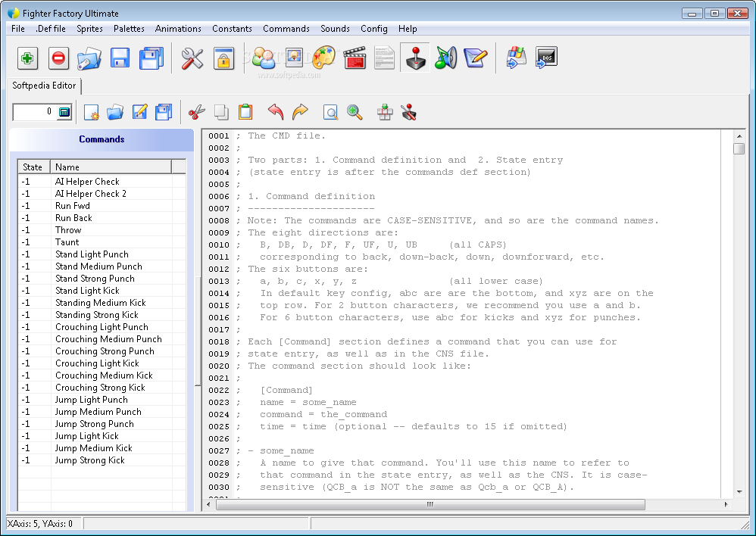The height and width of the screenshot is (536, 756).
Task: Open the File menu
Action: tap(18, 29)
